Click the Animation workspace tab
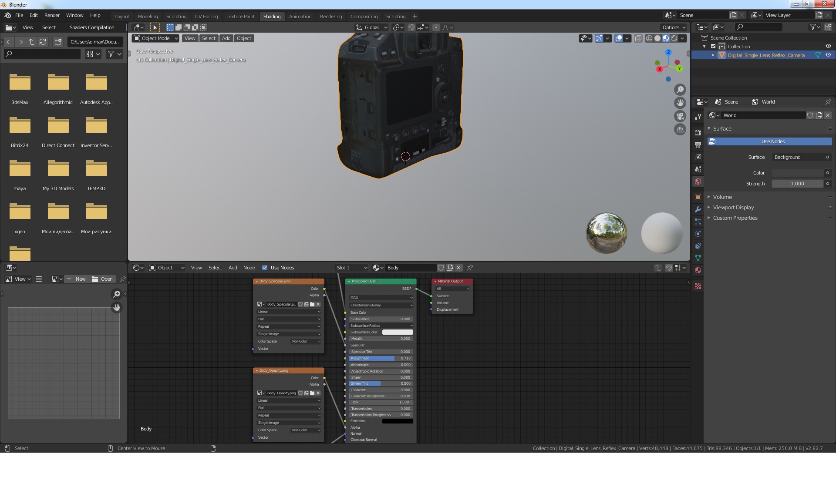Image resolution: width=836 pixels, height=504 pixels. point(300,16)
